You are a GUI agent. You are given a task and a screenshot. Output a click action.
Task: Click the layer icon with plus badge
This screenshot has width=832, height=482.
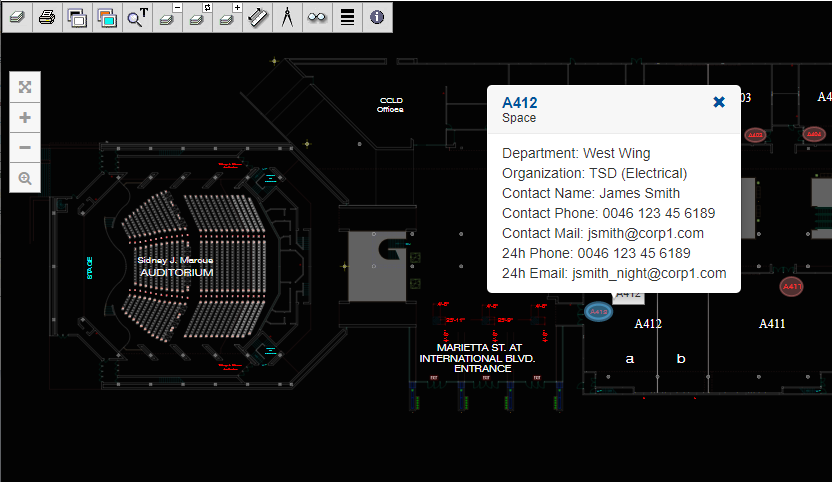point(227,17)
